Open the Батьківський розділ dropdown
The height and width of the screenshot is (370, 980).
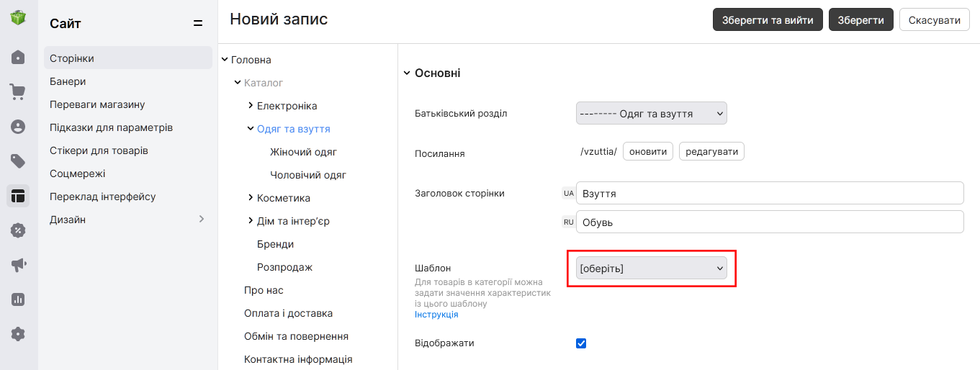(x=652, y=114)
